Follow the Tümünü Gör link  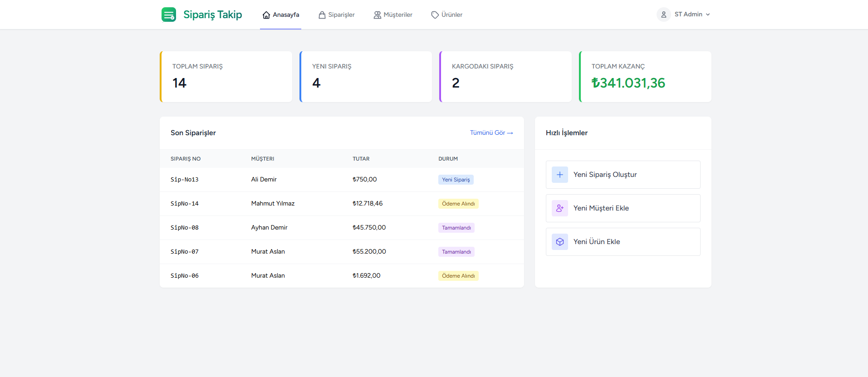tap(491, 133)
